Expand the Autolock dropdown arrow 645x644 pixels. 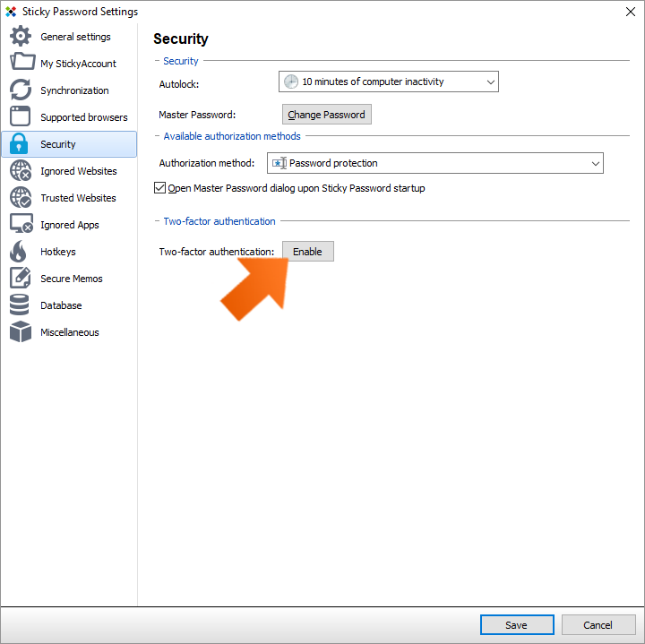(490, 82)
